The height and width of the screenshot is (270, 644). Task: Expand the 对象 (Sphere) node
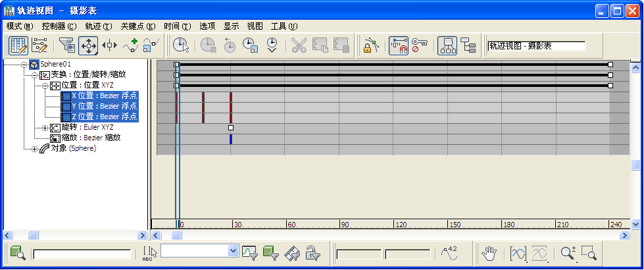tap(34, 149)
